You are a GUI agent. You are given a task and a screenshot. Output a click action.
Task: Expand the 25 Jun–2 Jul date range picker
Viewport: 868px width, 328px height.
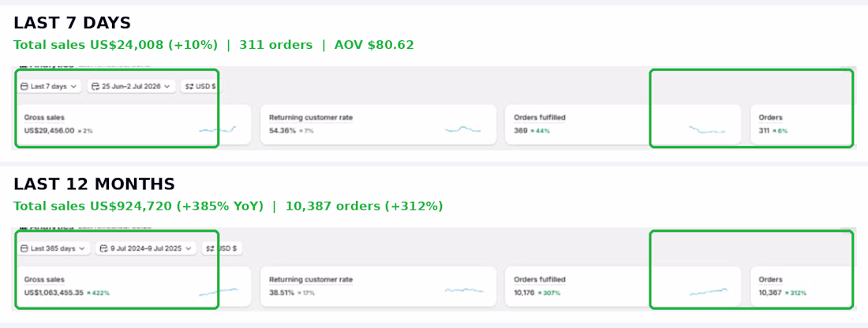[x=131, y=86]
